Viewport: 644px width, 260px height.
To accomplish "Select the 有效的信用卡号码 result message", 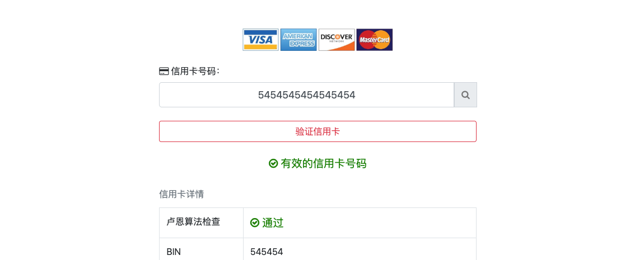I will [x=323, y=163].
